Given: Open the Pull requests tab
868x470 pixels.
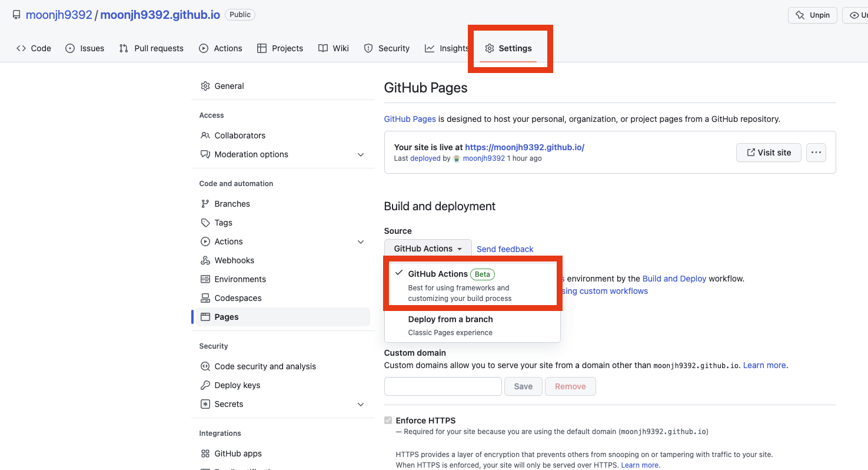Looking at the screenshot, I should coord(151,48).
